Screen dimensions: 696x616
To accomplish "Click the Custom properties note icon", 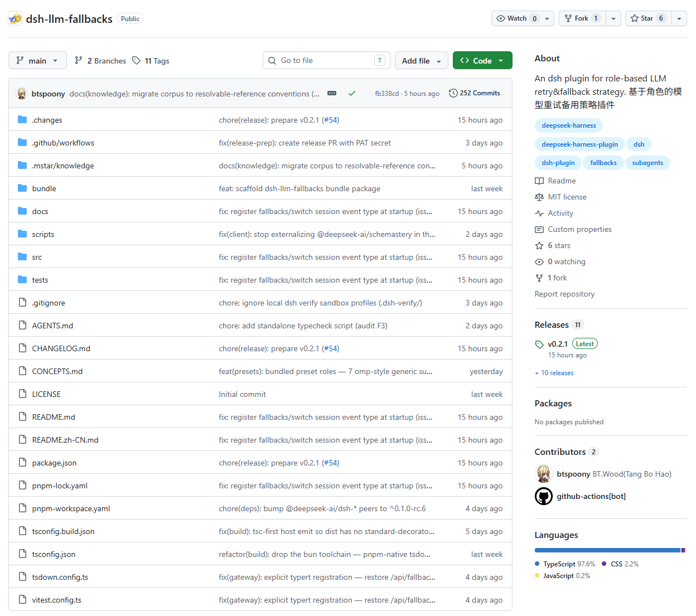I will [x=539, y=229].
